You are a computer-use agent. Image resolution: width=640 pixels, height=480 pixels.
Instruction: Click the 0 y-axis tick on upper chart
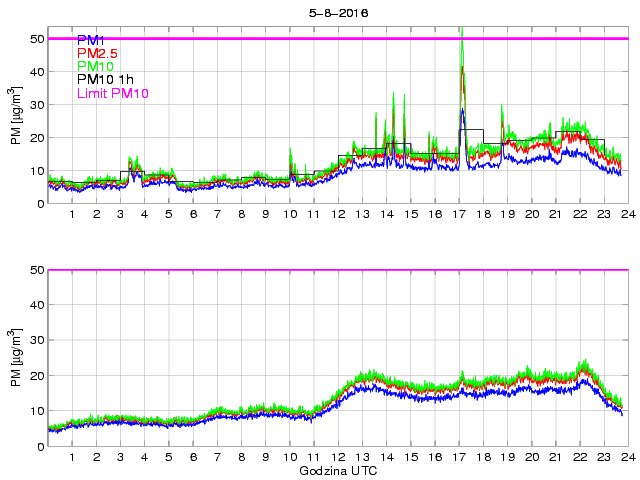42,204
